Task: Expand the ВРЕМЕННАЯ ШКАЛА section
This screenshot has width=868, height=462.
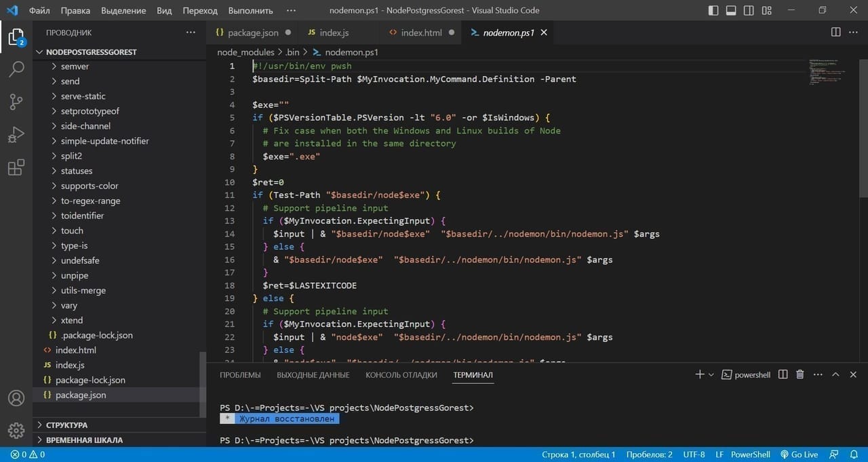Action: click(x=84, y=440)
